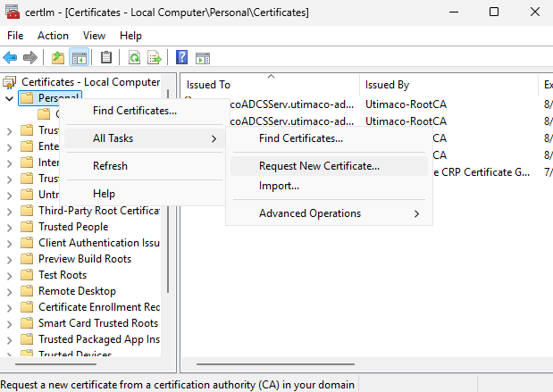553x392 pixels.
Task: Sort by the Issued By column header
Action: tap(387, 85)
